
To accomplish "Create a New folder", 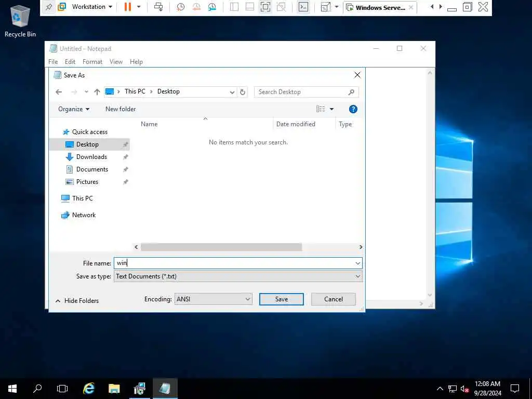I will pyautogui.click(x=121, y=109).
